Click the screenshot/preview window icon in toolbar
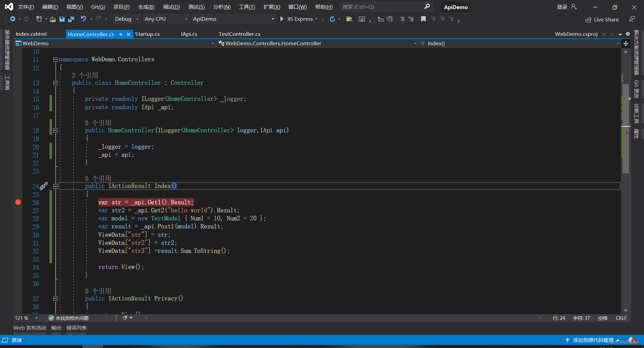Image resolution: width=644 pixels, height=348 pixels. [362, 19]
